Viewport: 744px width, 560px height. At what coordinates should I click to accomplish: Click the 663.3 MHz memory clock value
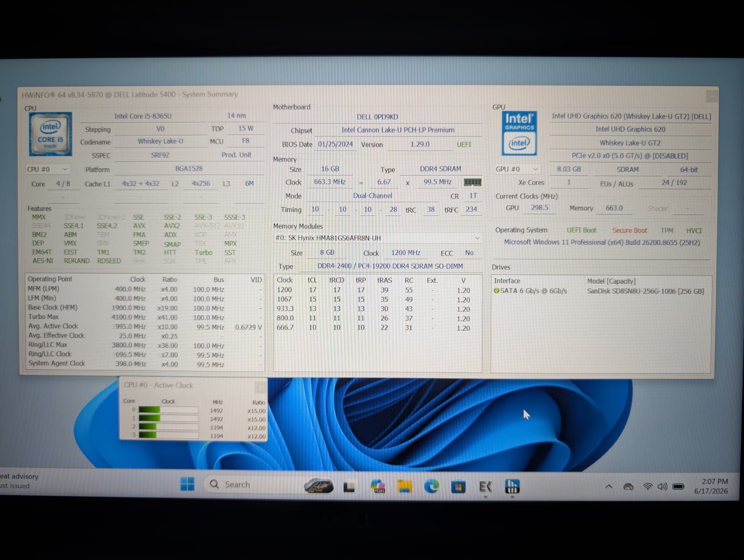point(330,182)
